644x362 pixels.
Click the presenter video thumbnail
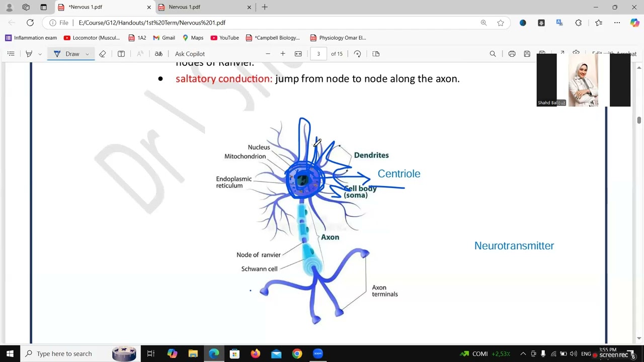click(583, 80)
